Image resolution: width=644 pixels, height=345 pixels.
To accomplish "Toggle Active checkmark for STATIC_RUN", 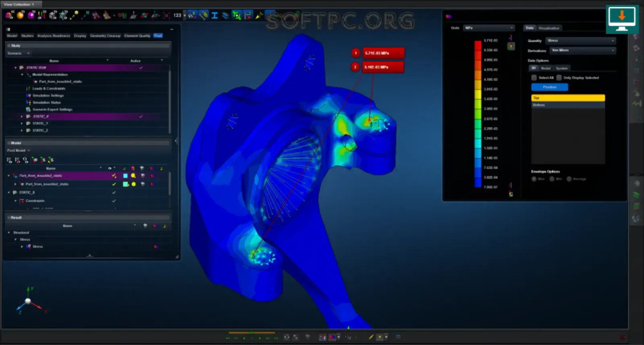I will 141,68.
